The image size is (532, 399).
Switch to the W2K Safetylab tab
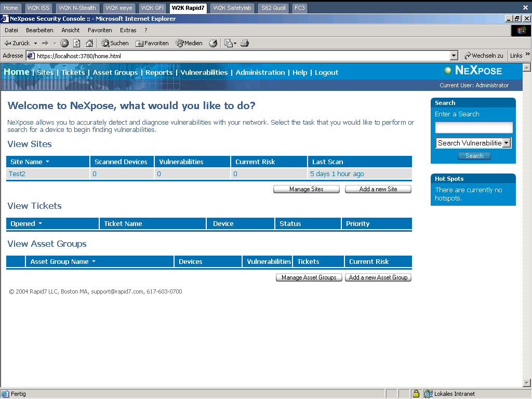(232, 8)
